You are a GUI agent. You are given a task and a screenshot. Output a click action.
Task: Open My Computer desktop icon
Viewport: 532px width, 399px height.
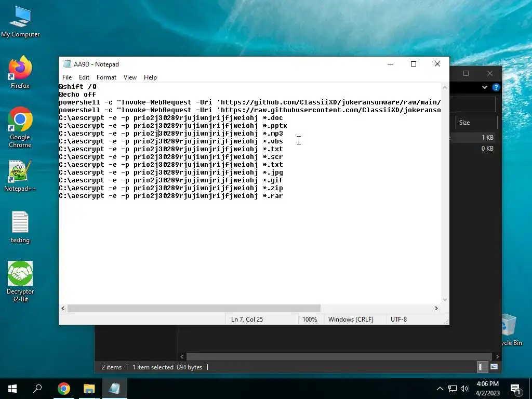pos(20,22)
